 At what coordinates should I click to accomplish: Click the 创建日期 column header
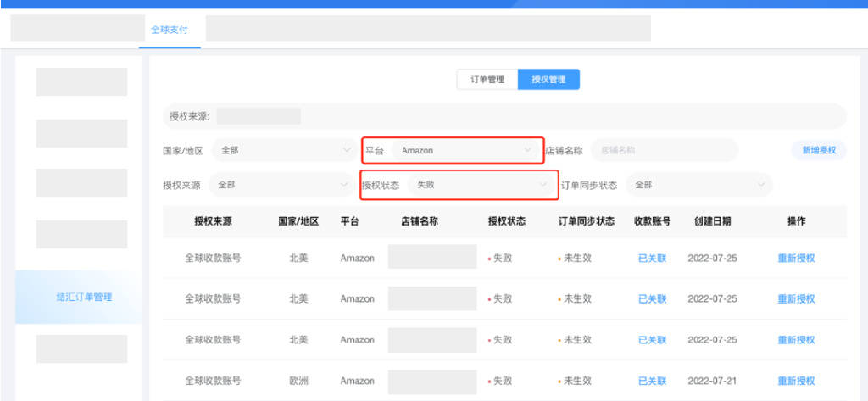pyautogui.click(x=711, y=221)
